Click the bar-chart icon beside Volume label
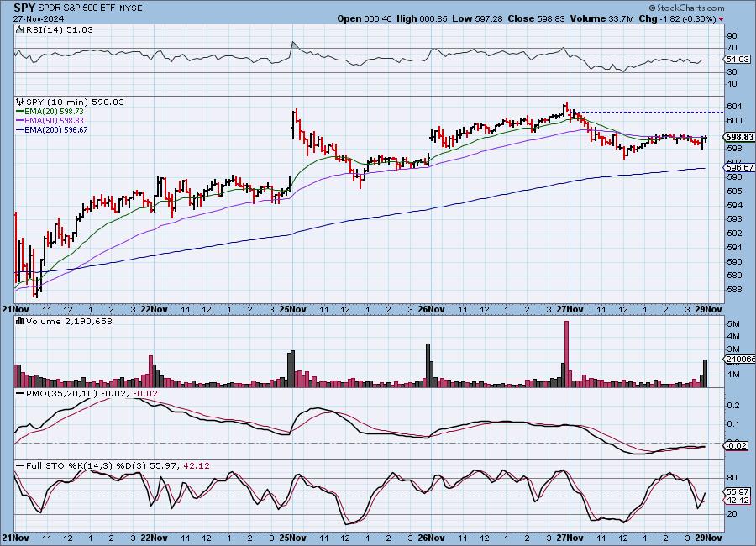This screenshot has width=756, height=546. (20, 321)
